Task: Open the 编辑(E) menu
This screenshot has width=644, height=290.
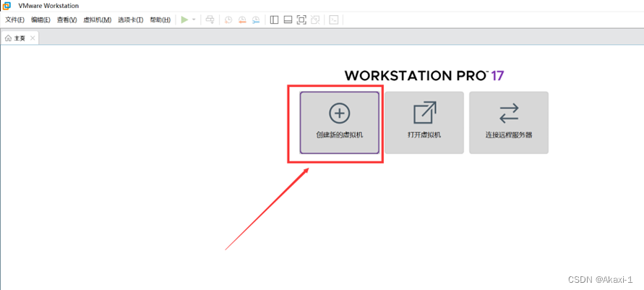Action: [40, 20]
